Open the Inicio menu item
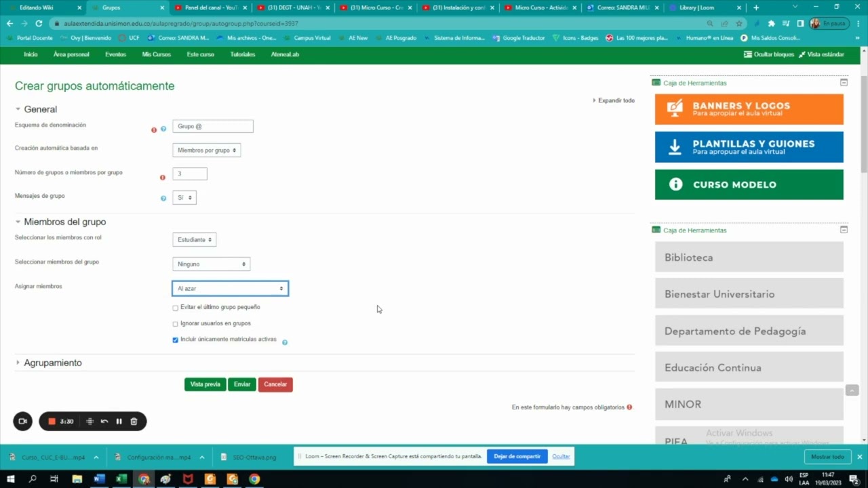This screenshot has height=488, width=868. point(31,54)
